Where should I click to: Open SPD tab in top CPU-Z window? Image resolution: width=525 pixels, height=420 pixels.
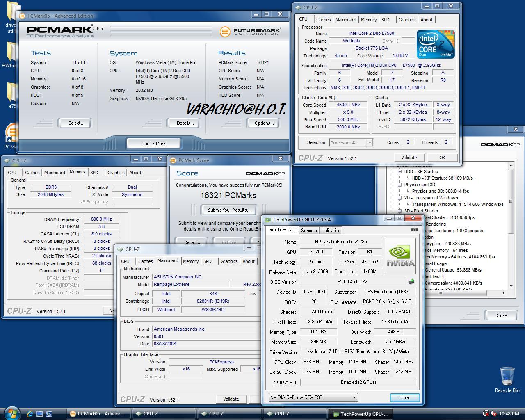[x=385, y=19]
